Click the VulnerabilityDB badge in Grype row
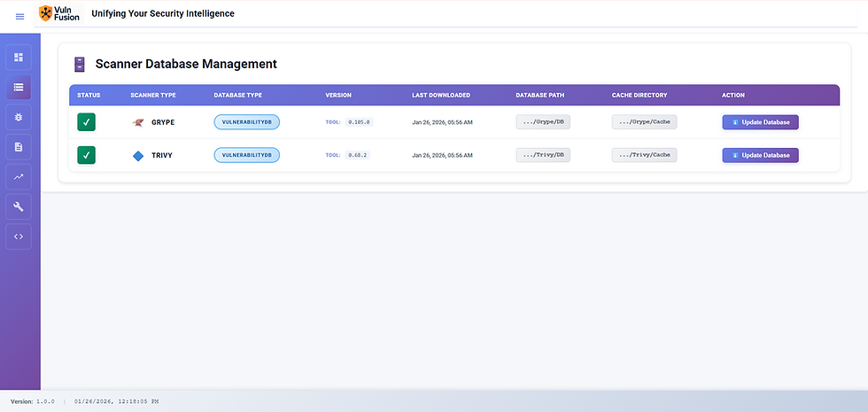The image size is (868, 412). (x=247, y=122)
